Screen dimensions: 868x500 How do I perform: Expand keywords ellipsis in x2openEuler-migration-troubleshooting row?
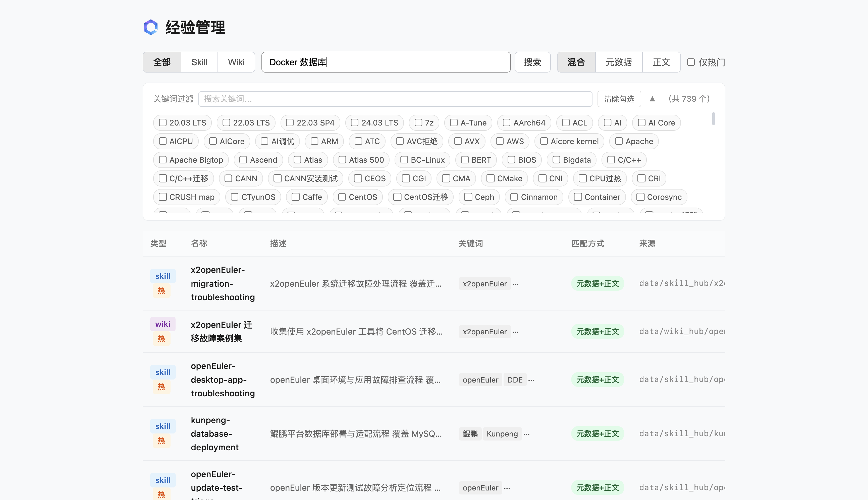[515, 284]
